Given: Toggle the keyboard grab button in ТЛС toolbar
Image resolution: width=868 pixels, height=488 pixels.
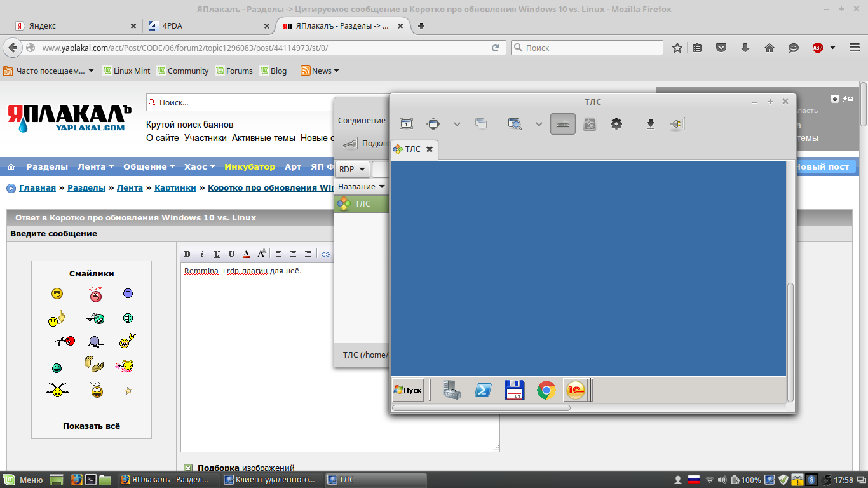Looking at the screenshot, I should [563, 124].
